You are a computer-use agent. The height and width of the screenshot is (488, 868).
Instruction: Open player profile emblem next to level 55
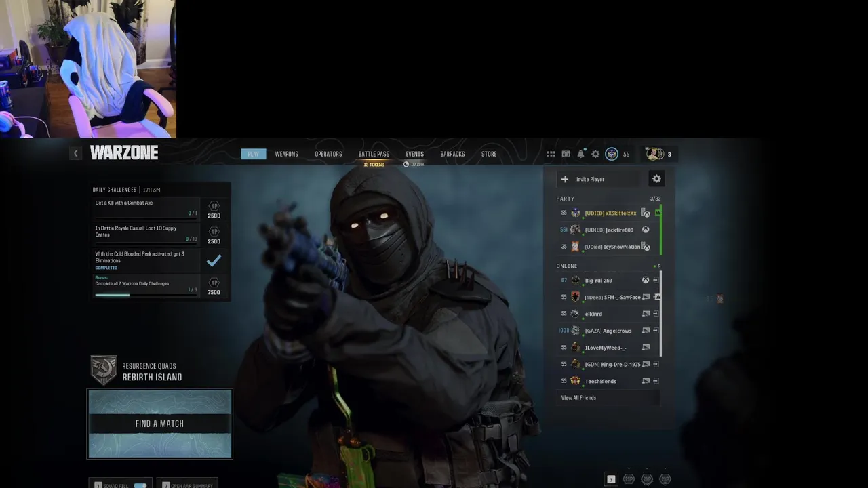coord(612,154)
